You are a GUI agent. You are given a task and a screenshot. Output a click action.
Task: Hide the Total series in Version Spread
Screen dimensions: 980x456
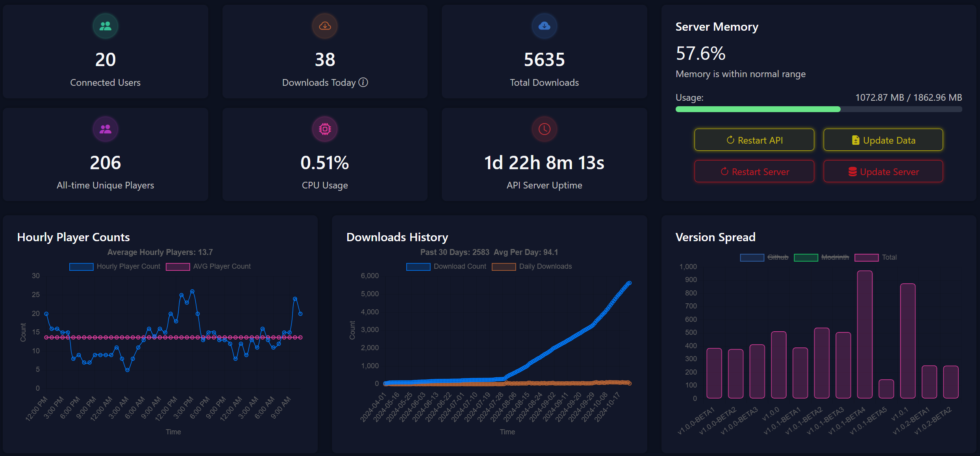click(876, 257)
